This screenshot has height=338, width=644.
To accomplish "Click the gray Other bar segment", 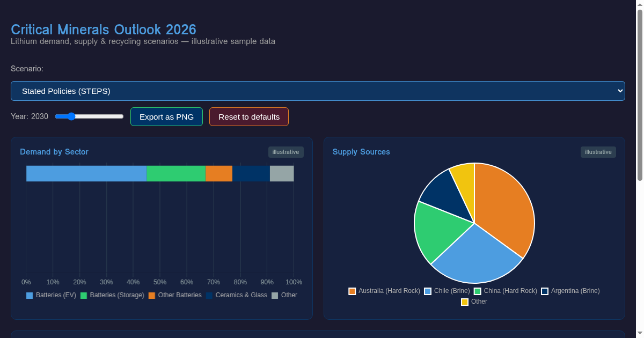I will (282, 173).
